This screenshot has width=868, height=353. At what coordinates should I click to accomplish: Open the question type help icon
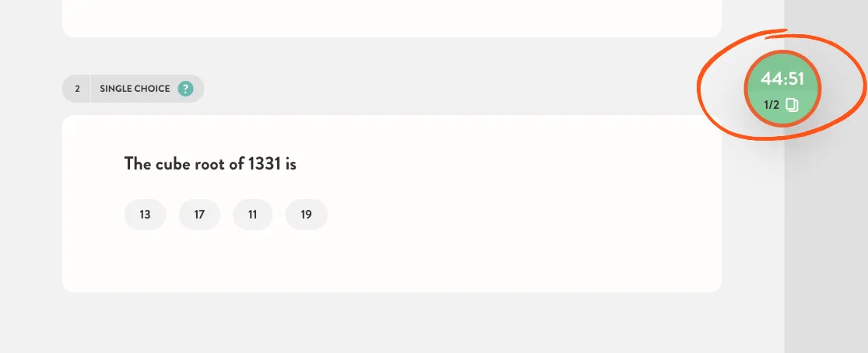[185, 89]
